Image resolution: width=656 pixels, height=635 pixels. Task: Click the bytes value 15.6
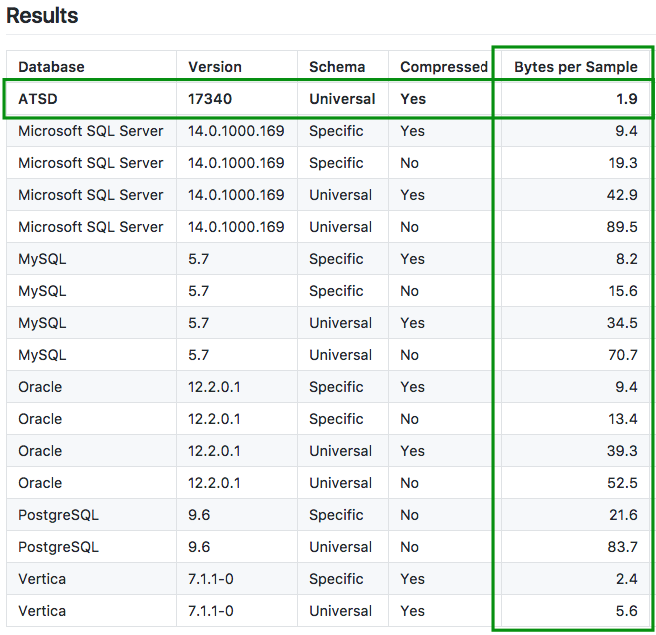(x=623, y=291)
